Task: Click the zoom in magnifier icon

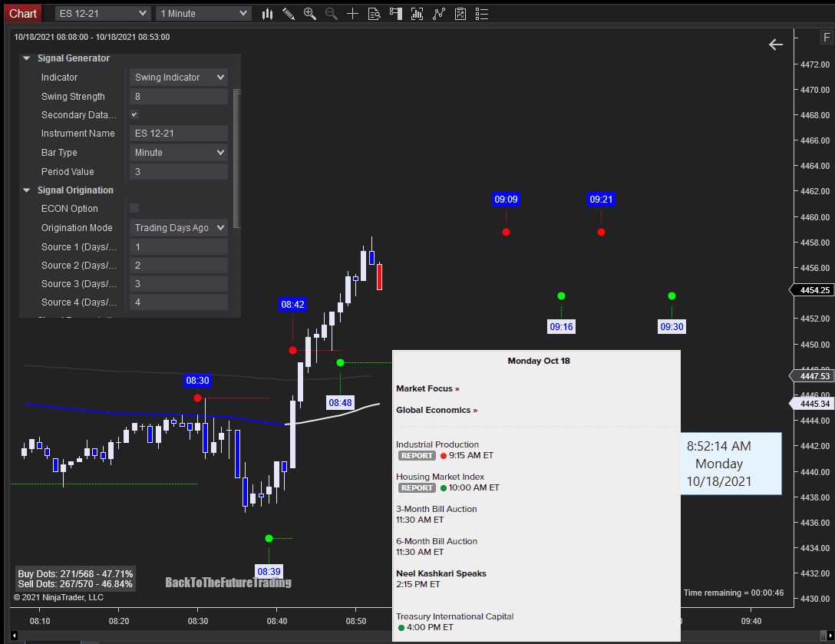Action: point(310,14)
